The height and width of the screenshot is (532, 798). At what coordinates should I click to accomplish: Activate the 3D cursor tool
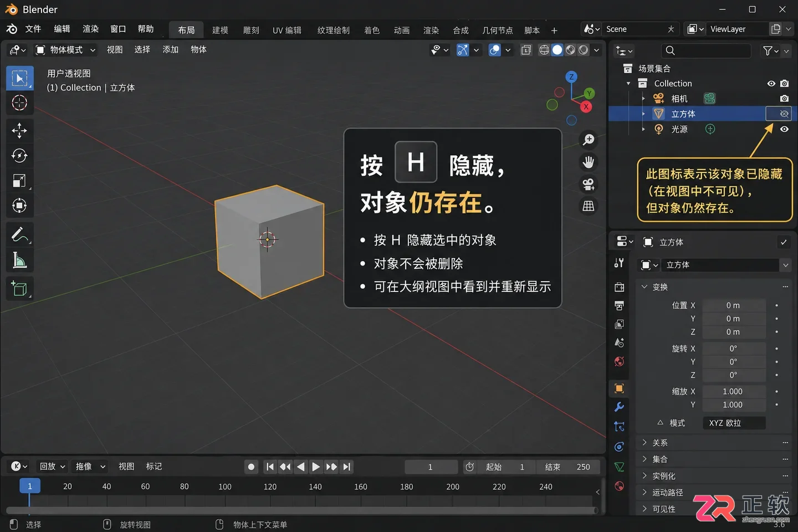pos(19,103)
